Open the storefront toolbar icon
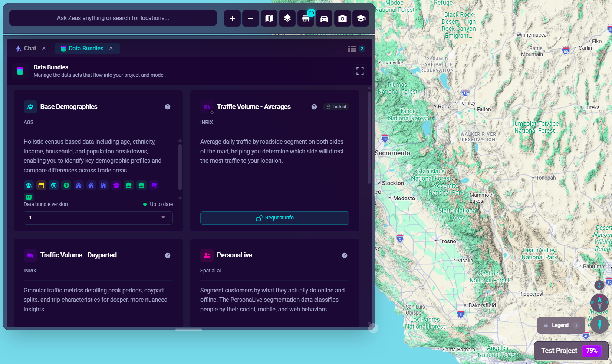This screenshot has width=612, height=364. coord(306,18)
